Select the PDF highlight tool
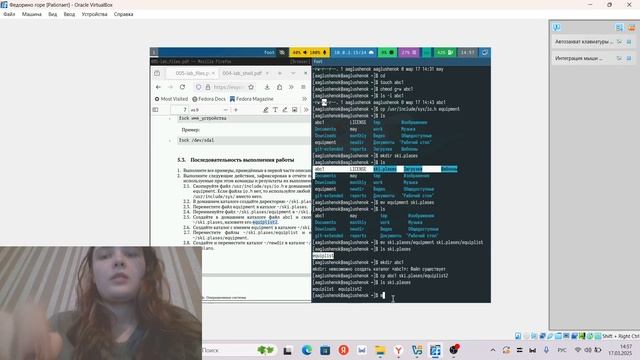Image resolution: width=640 pixels, height=360 pixels. 266,110
